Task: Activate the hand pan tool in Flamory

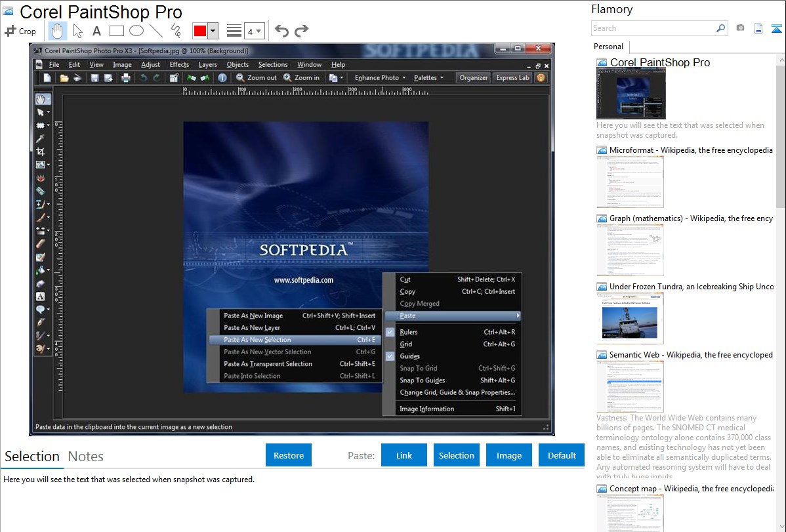Action: [x=57, y=31]
